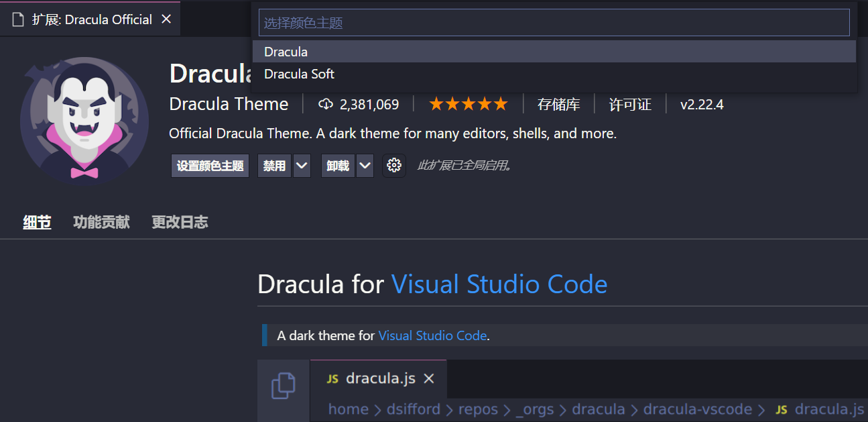Click the 设置颜色主题 button
868x422 pixels.
pyautogui.click(x=210, y=166)
